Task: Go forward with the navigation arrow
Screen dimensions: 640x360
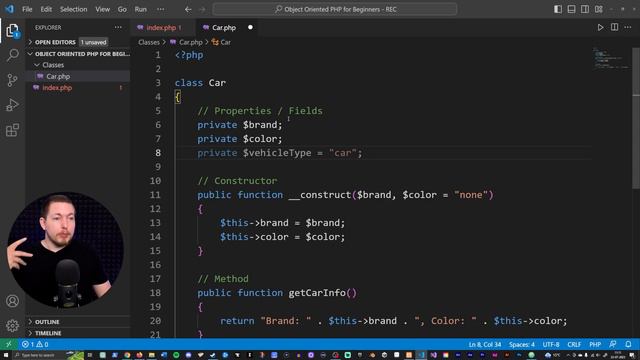Action: pyautogui.click(x=202, y=9)
